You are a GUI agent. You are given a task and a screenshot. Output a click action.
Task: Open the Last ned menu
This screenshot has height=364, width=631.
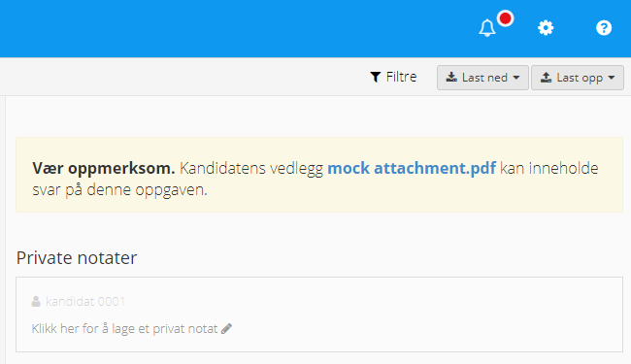pyautogui.click(x=482, y=78)
